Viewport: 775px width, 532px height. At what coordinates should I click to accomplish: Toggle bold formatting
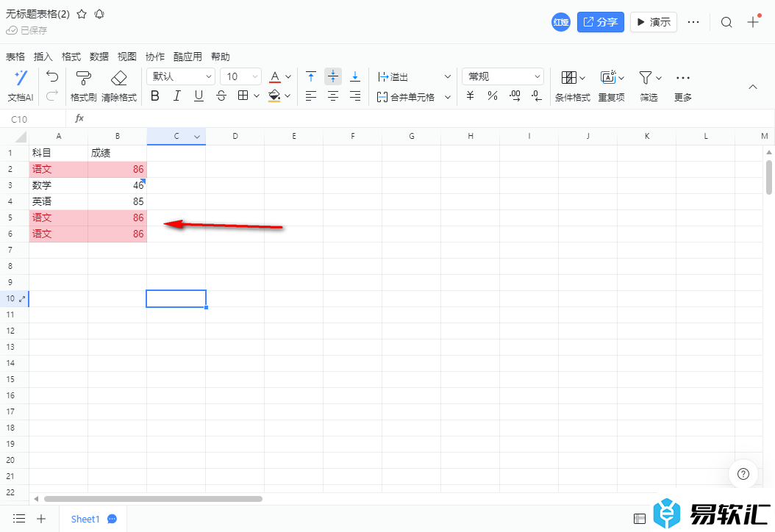coord(154,96)
